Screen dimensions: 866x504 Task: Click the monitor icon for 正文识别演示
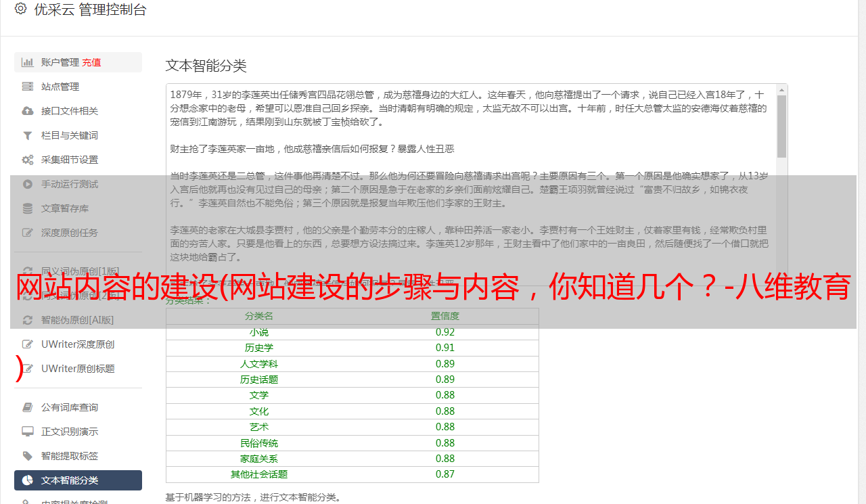[x=28, y=432]
